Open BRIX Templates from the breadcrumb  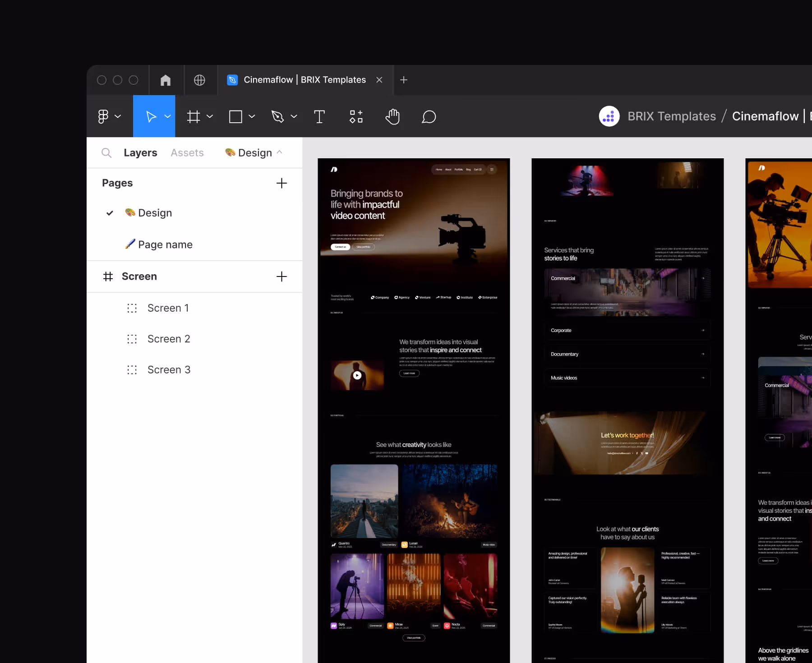pyautogui.click(x=671, y=116)
